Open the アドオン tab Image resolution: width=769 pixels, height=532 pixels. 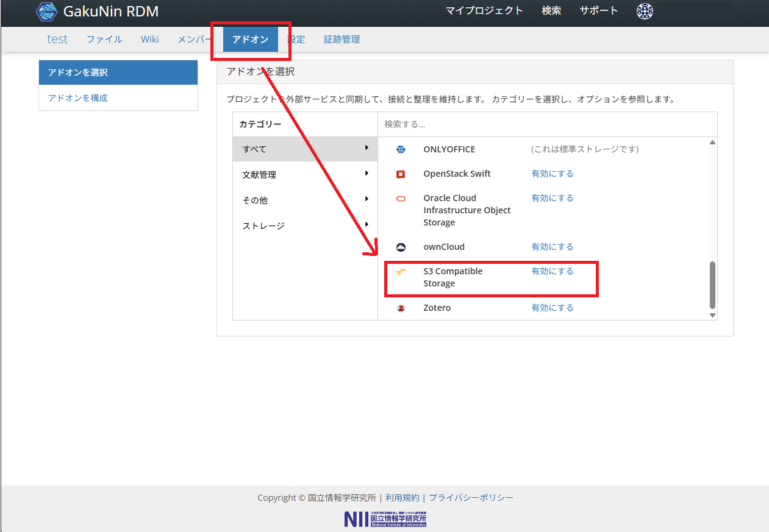click(250, 40)
